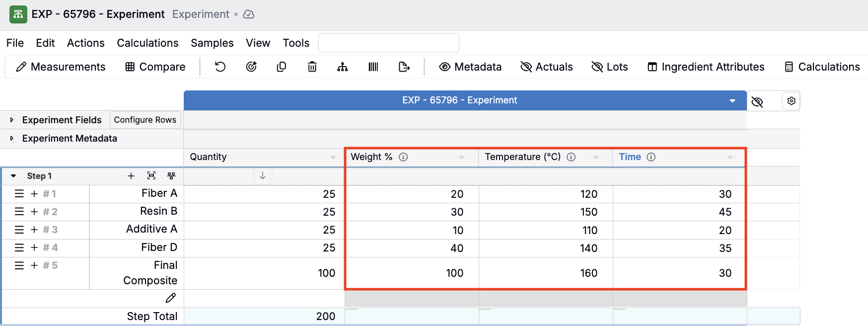
Task: Expand the Experiment Fields section
Action: pyautogui.click(x=12, y=120)
